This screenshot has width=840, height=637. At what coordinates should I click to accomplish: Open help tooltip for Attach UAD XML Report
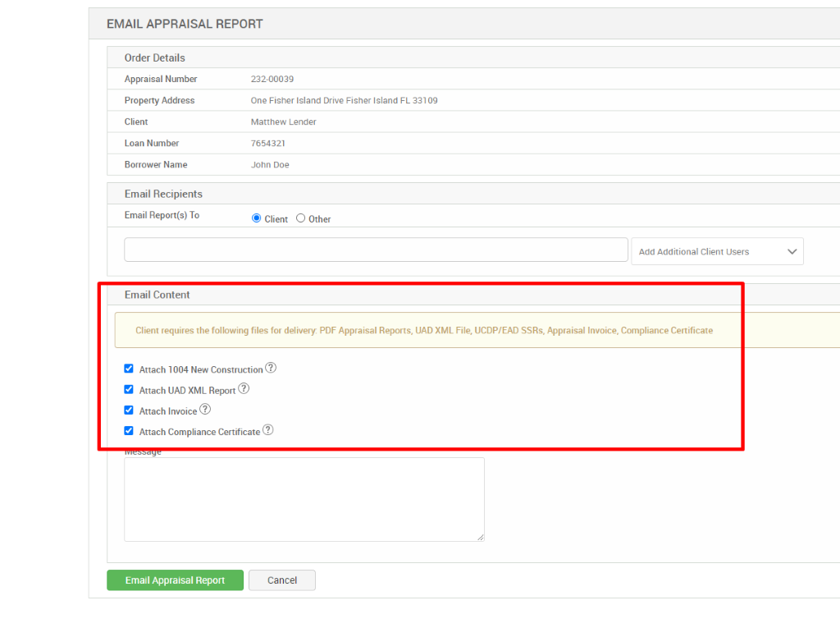click(244, 388)
